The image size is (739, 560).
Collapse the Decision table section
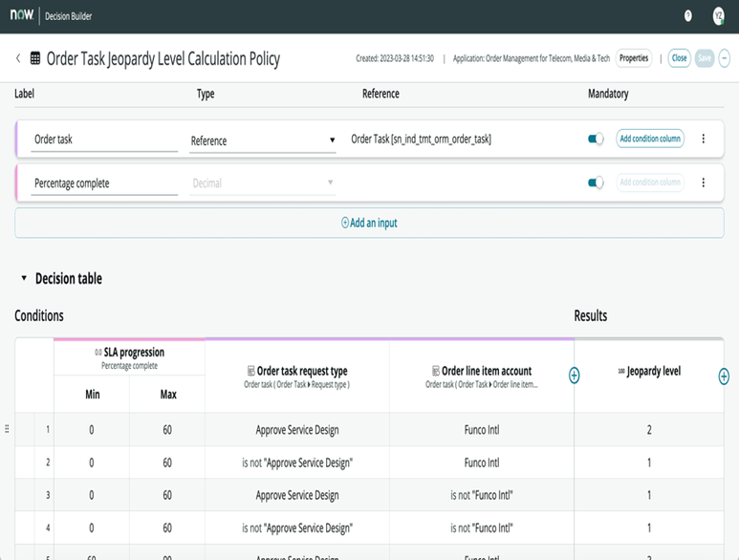24,278
